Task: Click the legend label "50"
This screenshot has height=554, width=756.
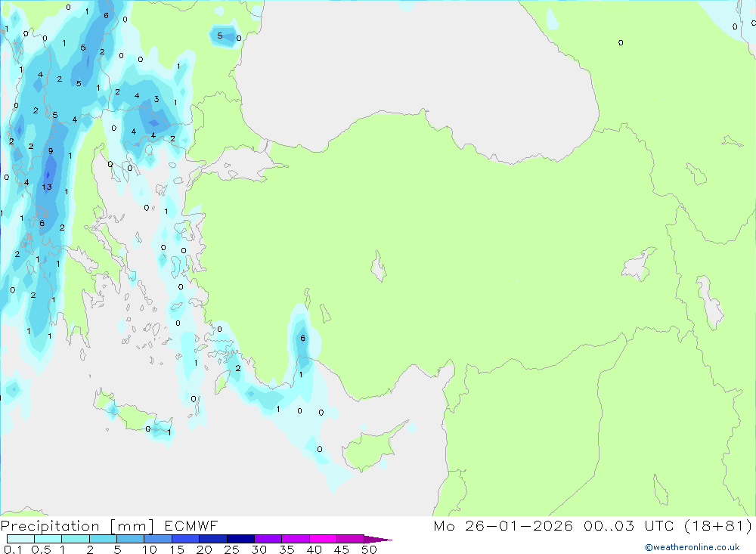Action: [x=370, y=549]
